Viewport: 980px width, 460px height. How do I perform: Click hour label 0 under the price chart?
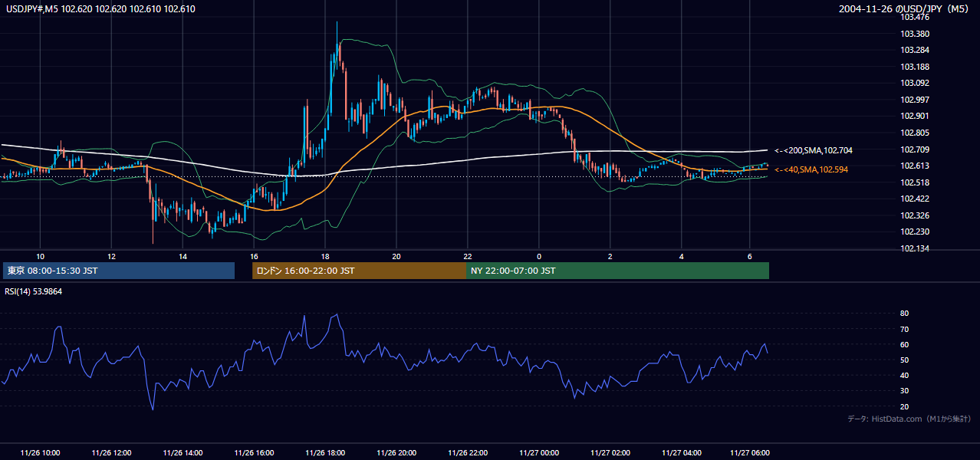coord(539,256)
